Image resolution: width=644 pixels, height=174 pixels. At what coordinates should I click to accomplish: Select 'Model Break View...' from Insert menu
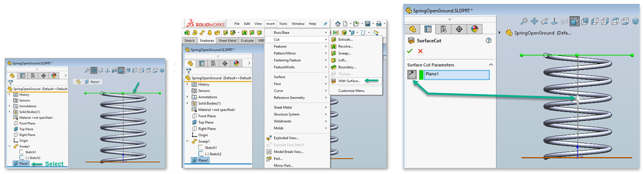click(289, 152)
